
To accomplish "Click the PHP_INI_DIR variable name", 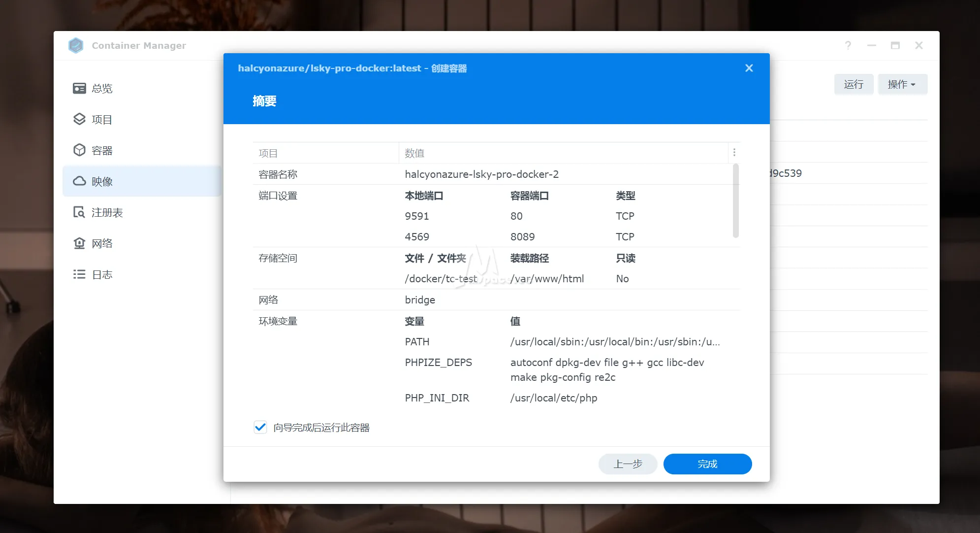I will [437, 398].
